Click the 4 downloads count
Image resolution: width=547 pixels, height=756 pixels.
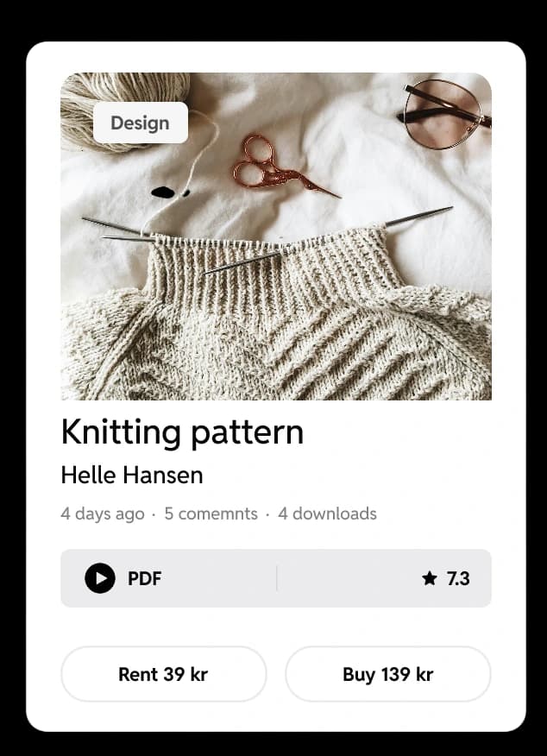click(327, 513)
